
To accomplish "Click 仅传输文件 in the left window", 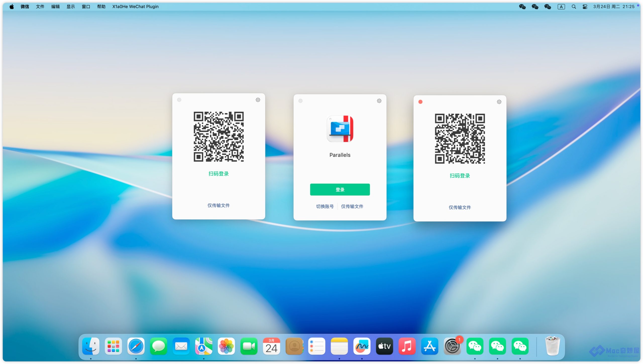I will (218, 205).
